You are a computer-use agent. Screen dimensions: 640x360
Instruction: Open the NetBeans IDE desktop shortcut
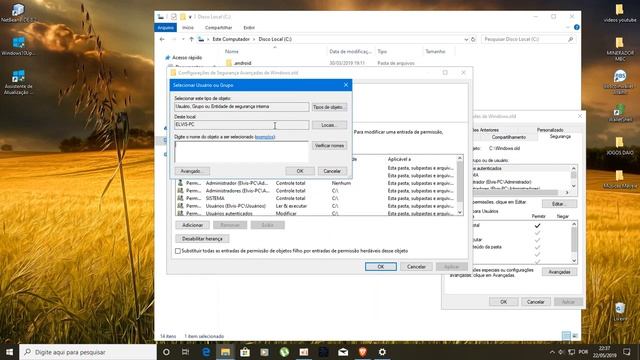tap(18, 12)
